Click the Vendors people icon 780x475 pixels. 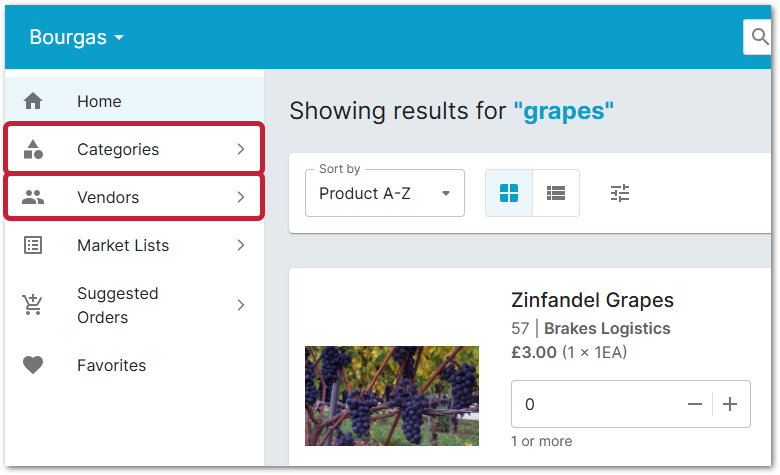pos(33,197)
